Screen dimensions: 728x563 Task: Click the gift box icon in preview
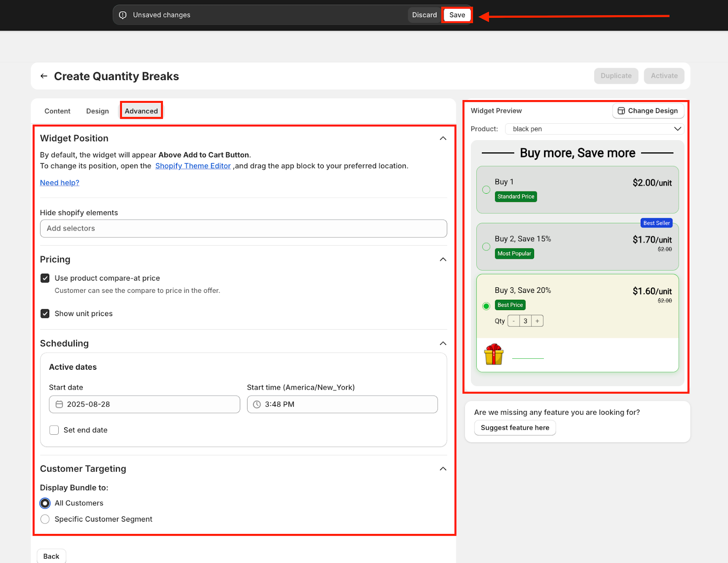tap(494, 355)
